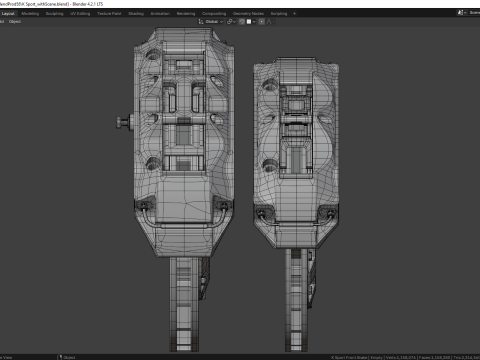This screenshot has width=480, height=360.
Task: Toggle proportional editing button
Action: [x=262, y=22]
